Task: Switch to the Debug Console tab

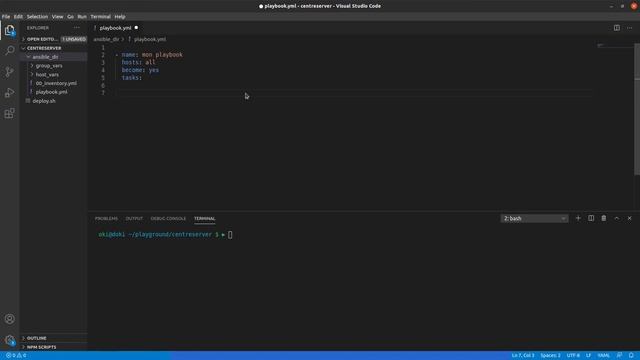Action: tap(168, 219)
